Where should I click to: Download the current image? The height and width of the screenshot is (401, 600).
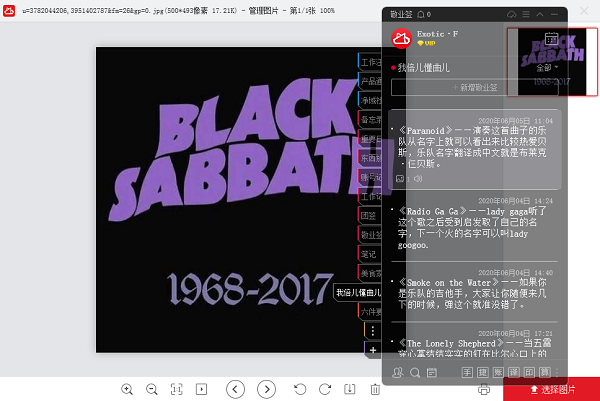[350, 390]
